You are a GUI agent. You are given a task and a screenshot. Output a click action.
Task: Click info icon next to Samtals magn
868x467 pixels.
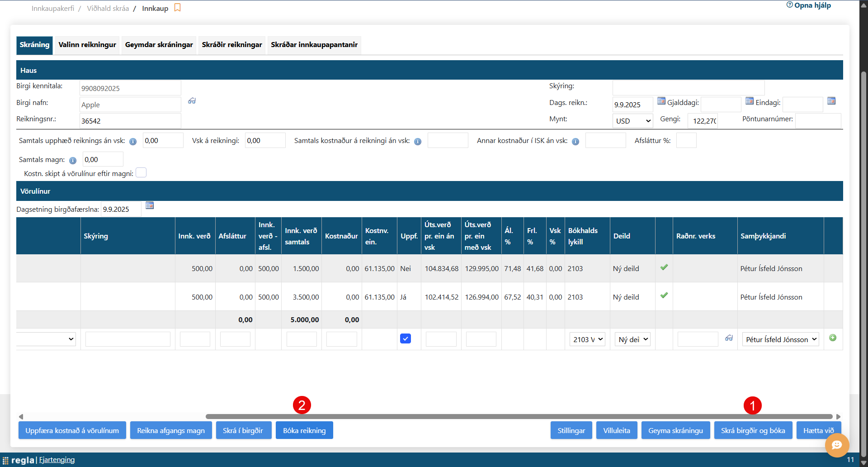(x=73, y=160)
